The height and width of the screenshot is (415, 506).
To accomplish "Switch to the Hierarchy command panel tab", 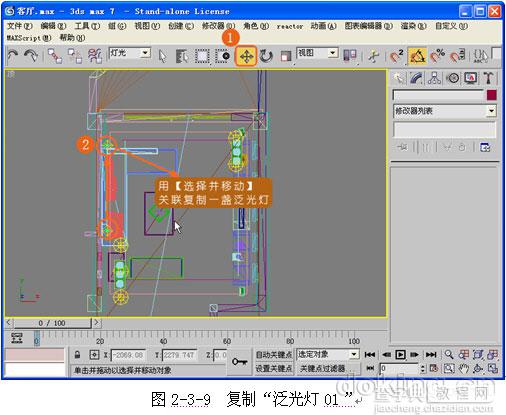I will tap(434, 78).
